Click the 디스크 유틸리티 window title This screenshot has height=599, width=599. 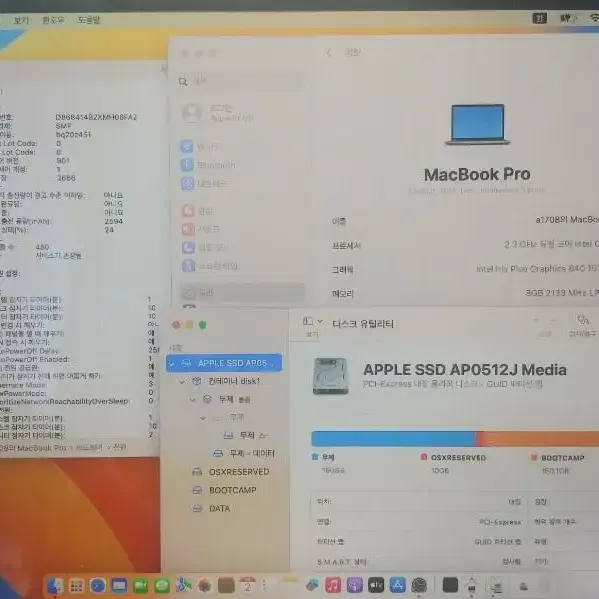point(363,324)
